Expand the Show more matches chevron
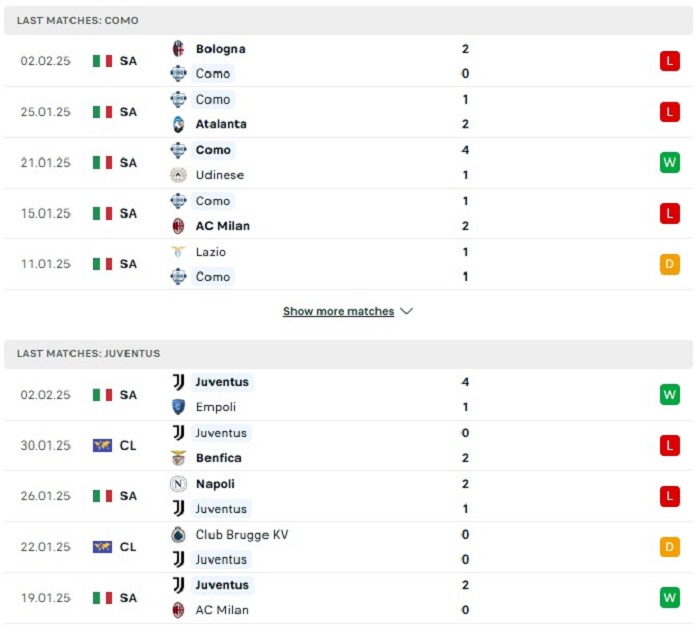 406,311
